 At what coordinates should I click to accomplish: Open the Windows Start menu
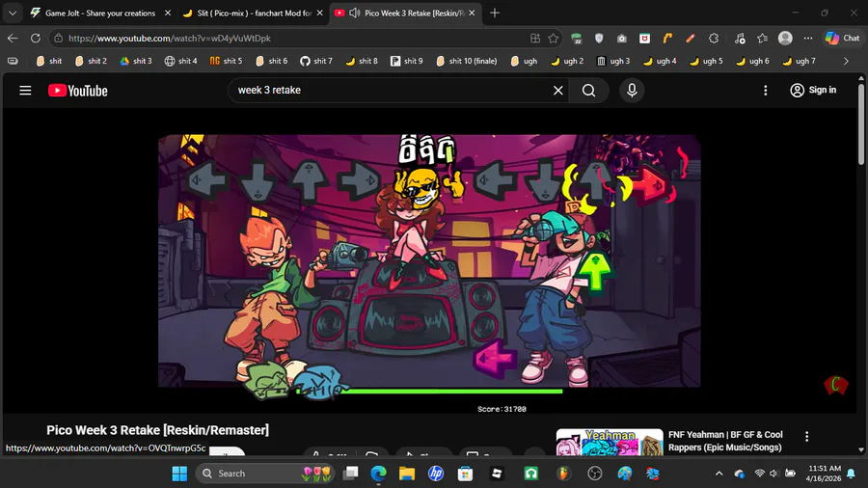coord(179,474)
